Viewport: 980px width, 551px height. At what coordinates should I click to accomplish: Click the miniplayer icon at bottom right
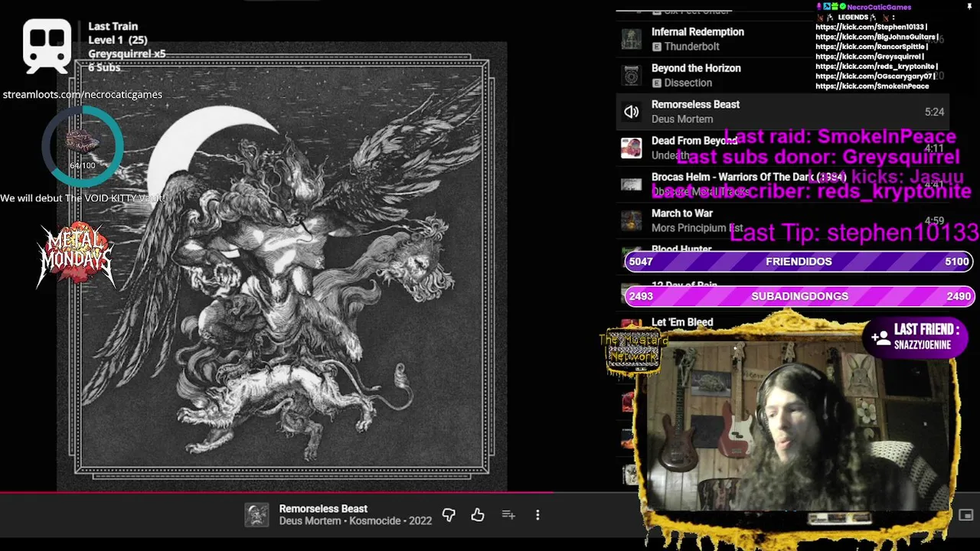click(x=966, y=515)
